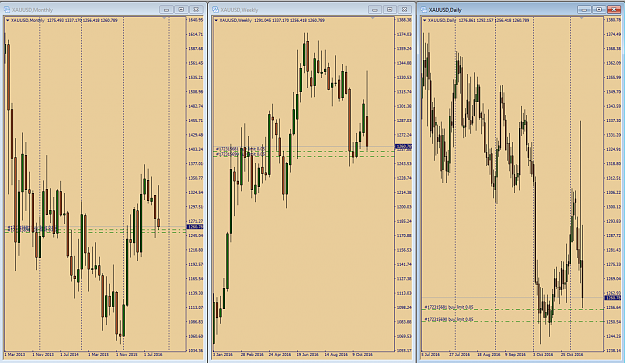Click the 1 Jul 2014 date on Monthly axis
Image resolution: width=625 pixels, height=363 pixels.
click(x=70, y=354)
